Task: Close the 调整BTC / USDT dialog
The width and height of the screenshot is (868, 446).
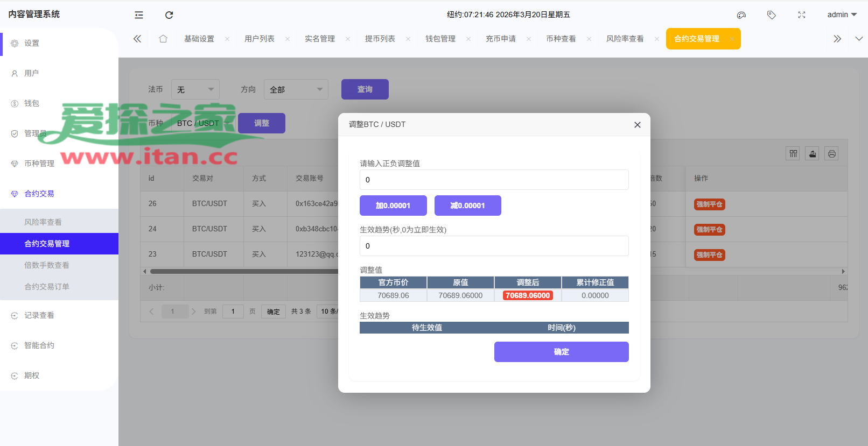Action: pyautogui.click(x=638, y=125)
